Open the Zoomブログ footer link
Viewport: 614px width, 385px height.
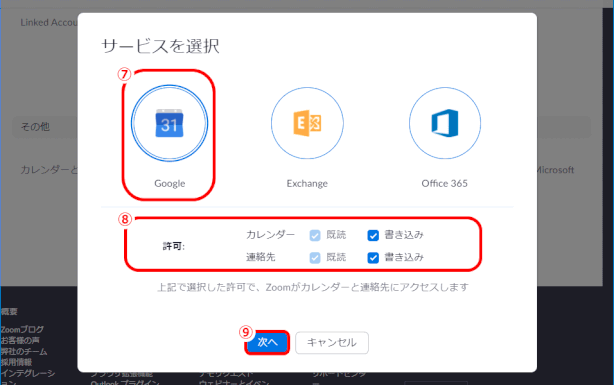(22, 329)
